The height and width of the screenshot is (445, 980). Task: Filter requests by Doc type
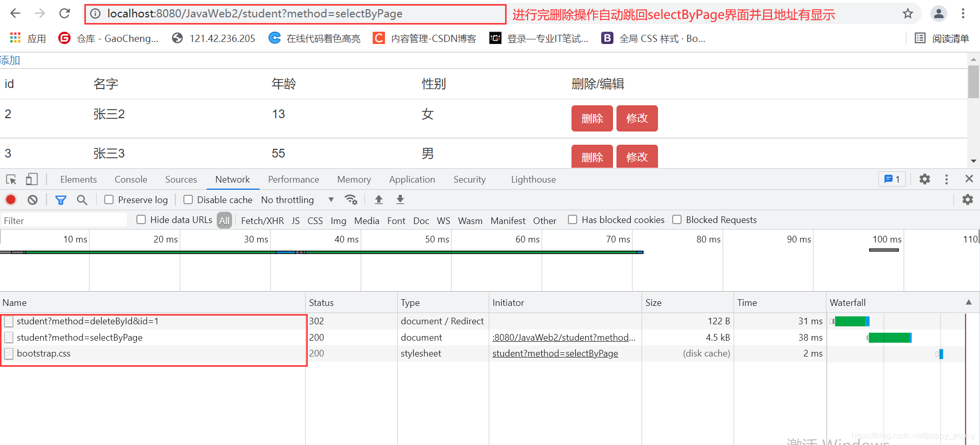[x=421, y=220]
